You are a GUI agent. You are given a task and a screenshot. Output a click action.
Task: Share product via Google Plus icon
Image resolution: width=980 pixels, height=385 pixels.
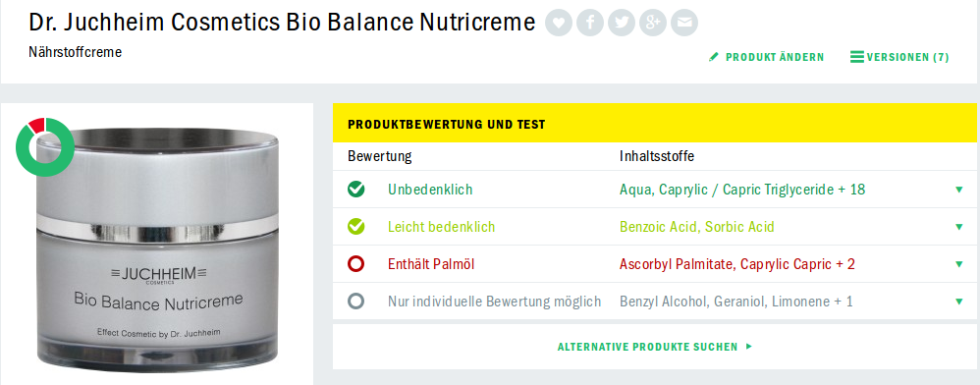tap(652, 24)
